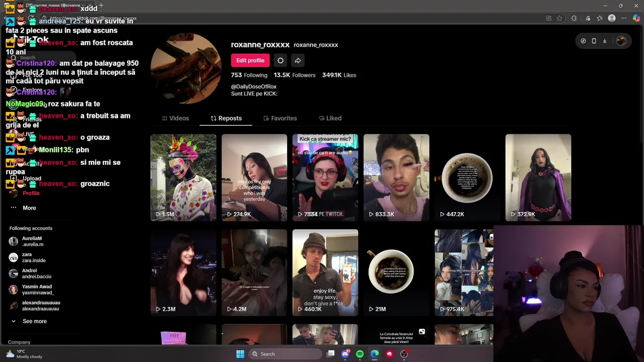Open Edge settings and more menu
This screenshot has height=362, width=644.
click(624, 18)
